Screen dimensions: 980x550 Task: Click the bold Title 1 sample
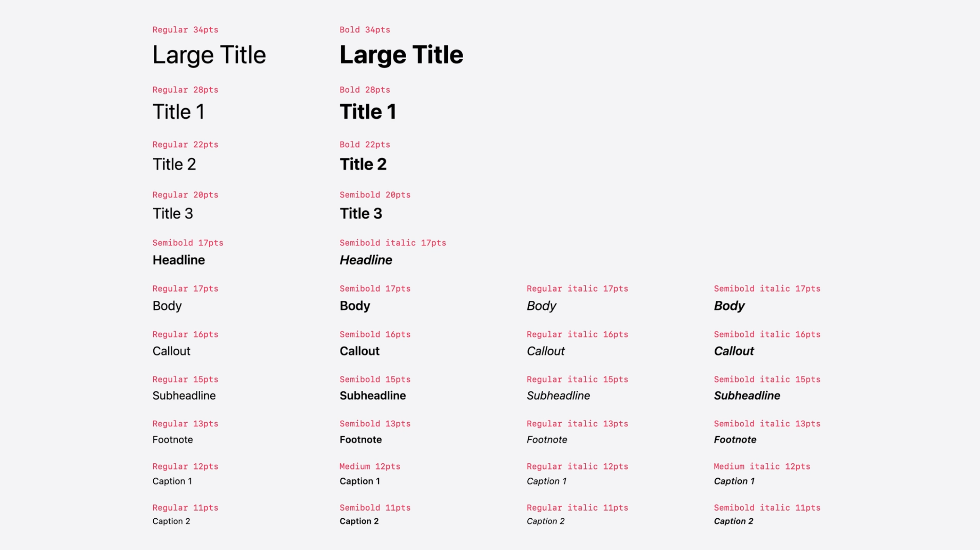368,111
